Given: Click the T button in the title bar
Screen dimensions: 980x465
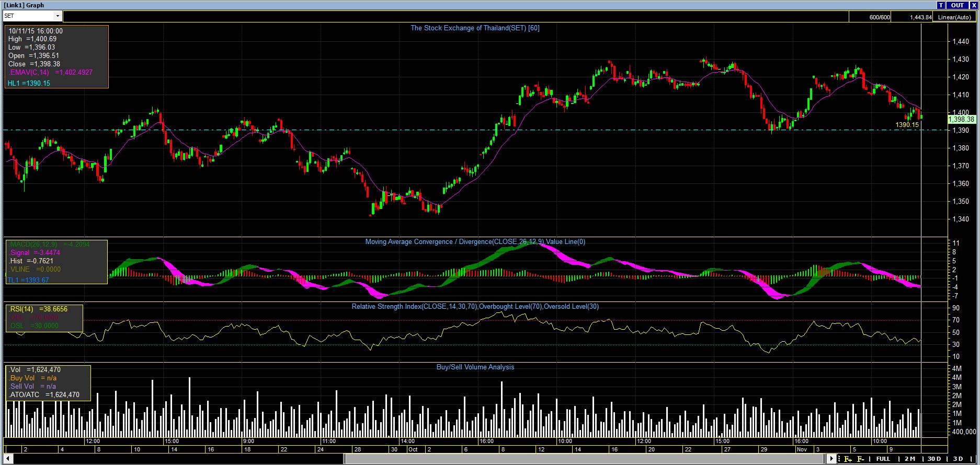Looking at the screenshot, I should tap(941, 5).
